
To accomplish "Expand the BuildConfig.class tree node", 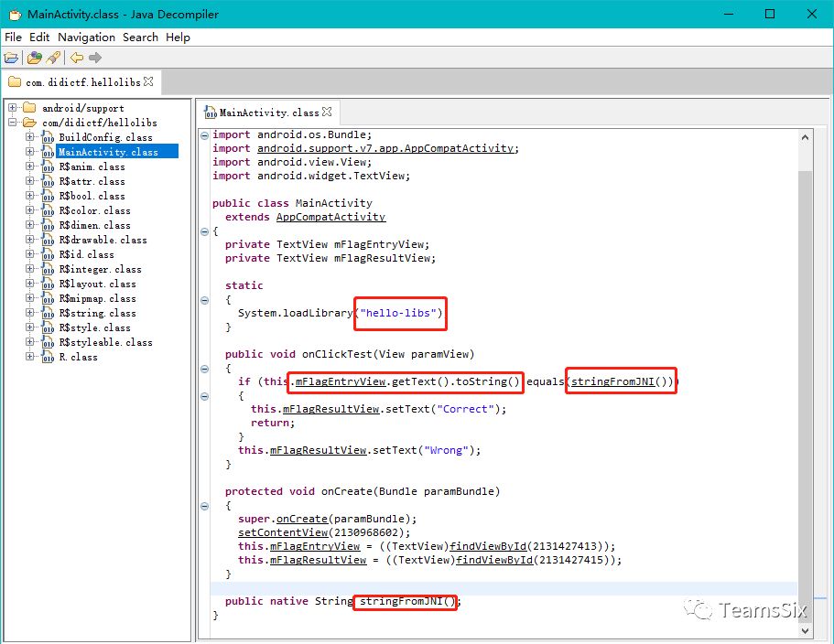I will [30, 137].
